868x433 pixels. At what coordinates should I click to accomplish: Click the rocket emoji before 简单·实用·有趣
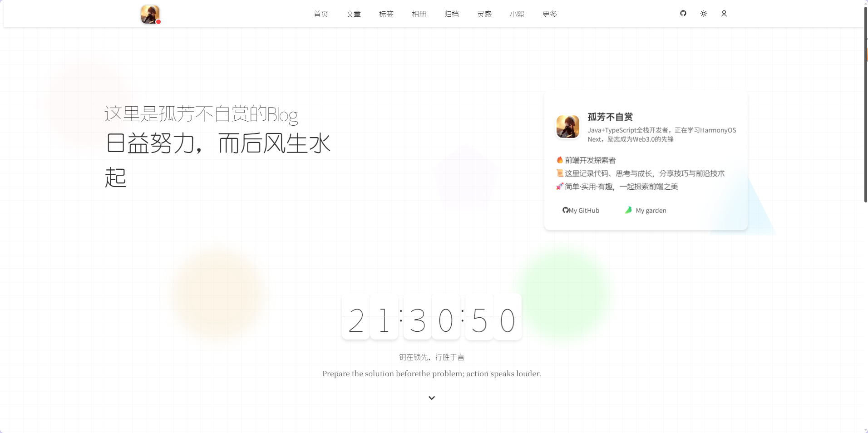(x=560, y=187)
